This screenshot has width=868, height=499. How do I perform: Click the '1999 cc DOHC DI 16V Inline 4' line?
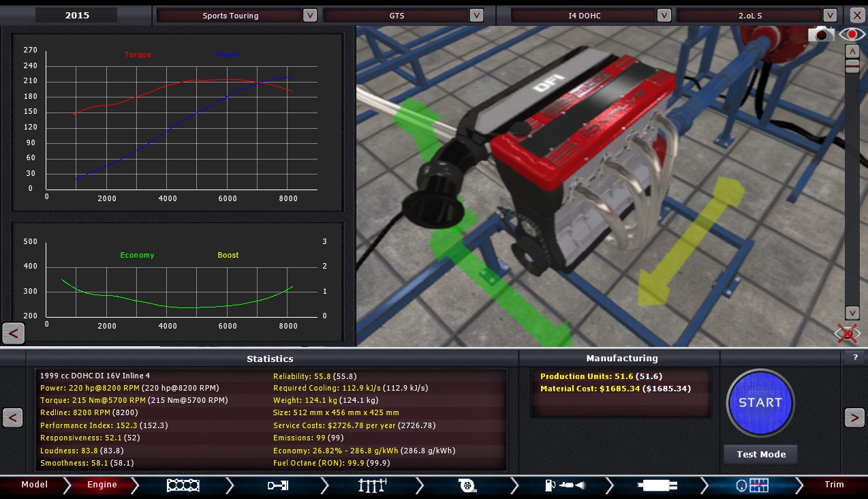[x=95, y=376]
